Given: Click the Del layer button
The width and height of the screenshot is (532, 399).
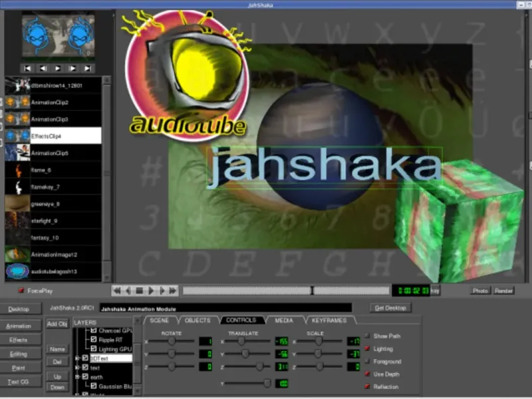Looking at the screenshot, I should [x=57, y=362].
